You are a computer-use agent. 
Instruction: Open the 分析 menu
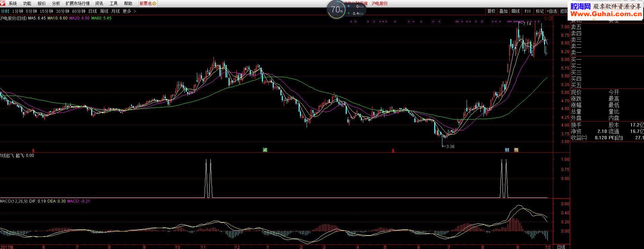point(56,3)
